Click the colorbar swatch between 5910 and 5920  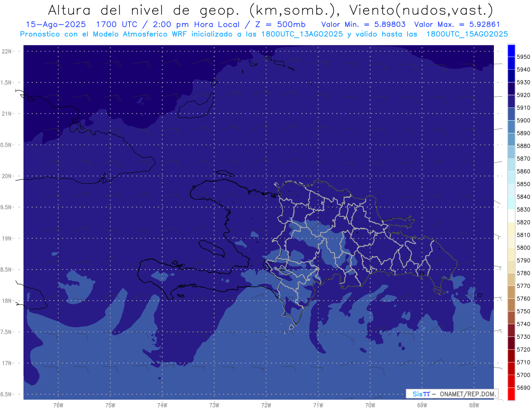(x=511, y=101)
